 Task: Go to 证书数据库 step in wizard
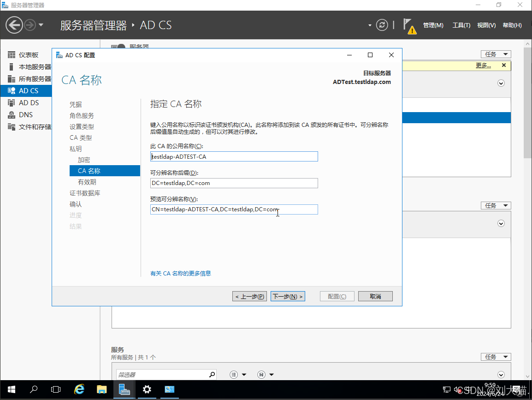pos(85,193)
